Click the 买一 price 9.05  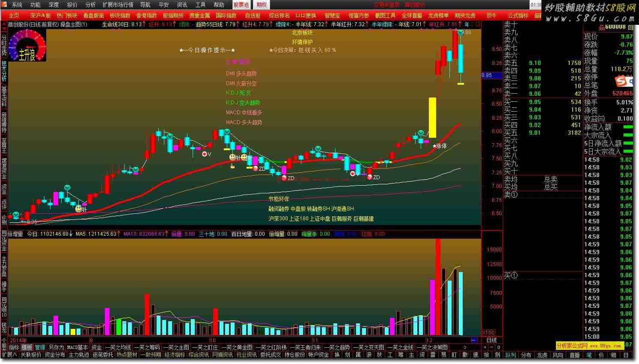click(535, 102)
